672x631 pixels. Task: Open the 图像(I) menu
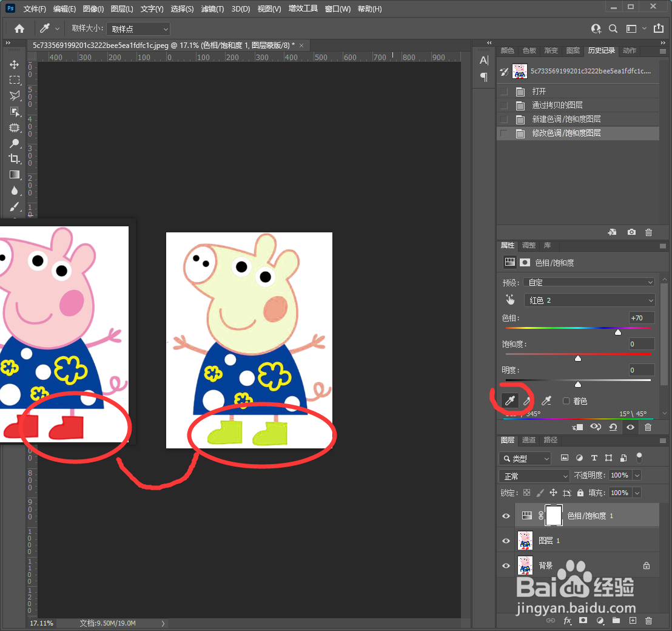click(93, 8)
